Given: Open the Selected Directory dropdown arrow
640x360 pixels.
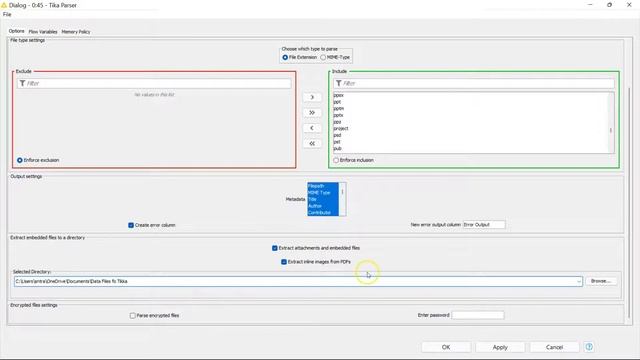Looking at the screenshot, I should coord(578,282).
